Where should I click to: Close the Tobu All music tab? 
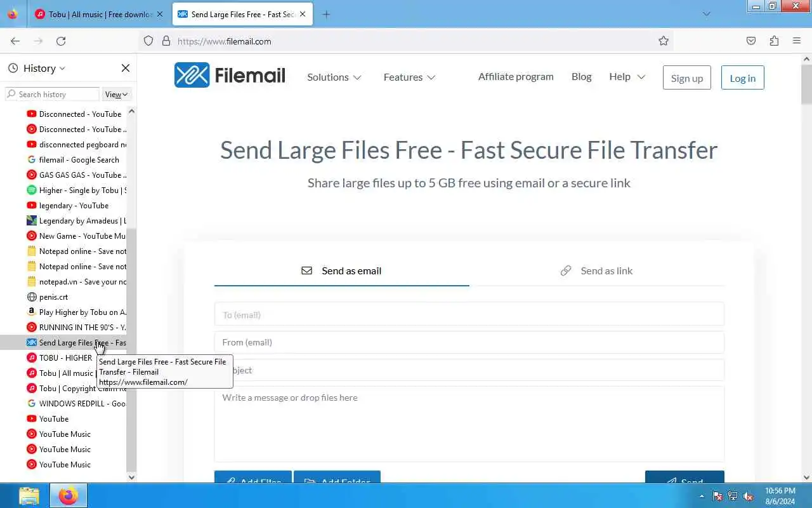160,14
